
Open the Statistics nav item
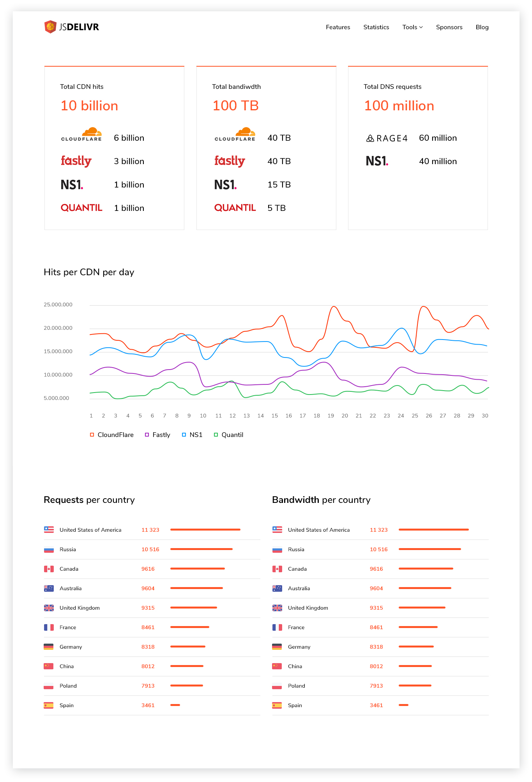376,27
